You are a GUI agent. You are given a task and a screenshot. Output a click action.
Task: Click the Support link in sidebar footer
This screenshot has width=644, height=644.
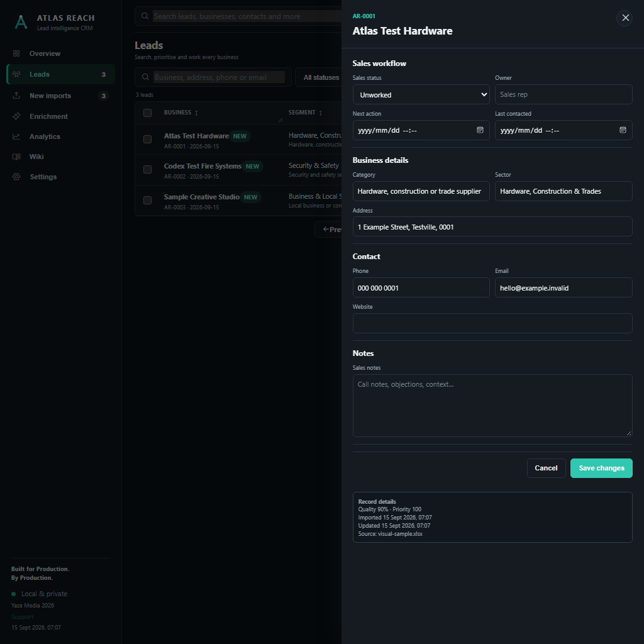23,618
